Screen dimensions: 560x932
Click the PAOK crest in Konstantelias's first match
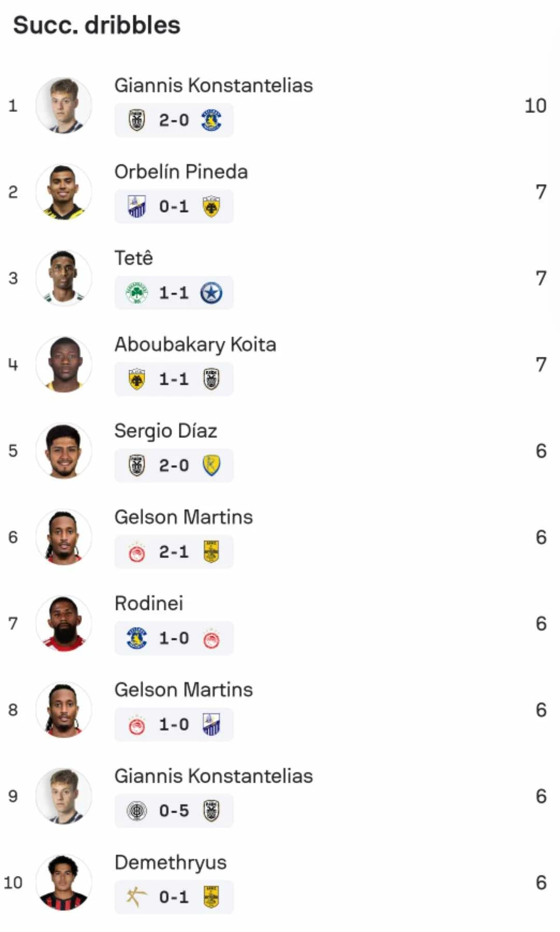(x=137, y=119)
